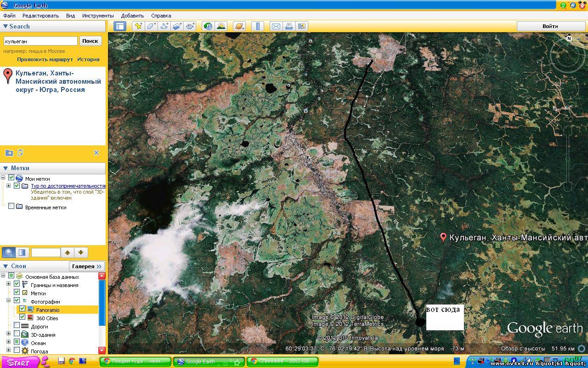Open the Галерея button
Screen dimensions: 588x368
click(x=87, y=266)
